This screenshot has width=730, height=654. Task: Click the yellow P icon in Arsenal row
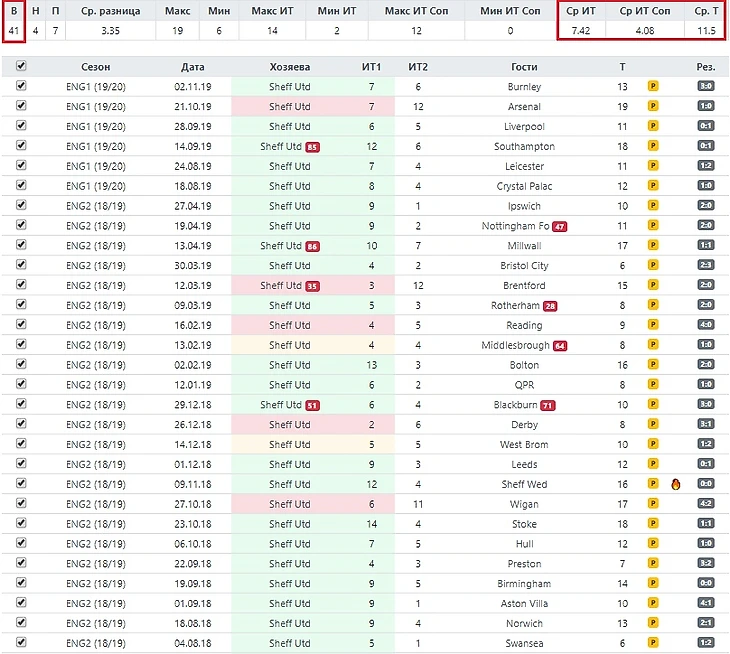tap(653, 107)
